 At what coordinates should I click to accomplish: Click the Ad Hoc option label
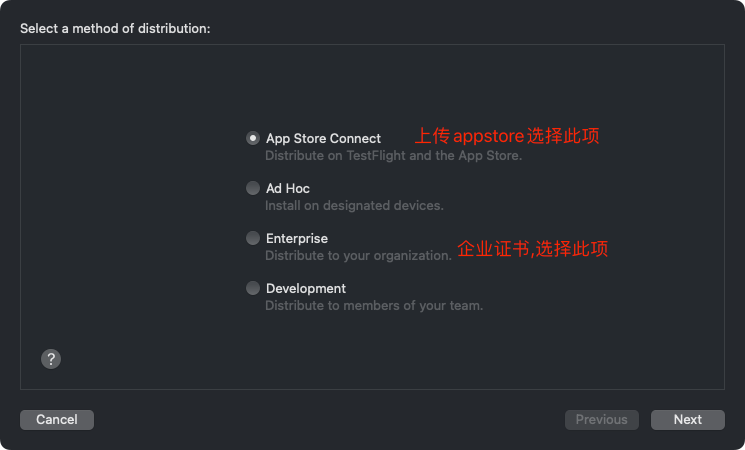click(x=287, y=188)
